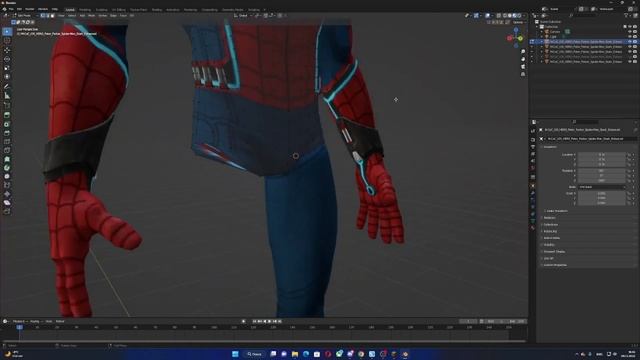
Task: Select the Bevel tool
Action: point(7,133)
